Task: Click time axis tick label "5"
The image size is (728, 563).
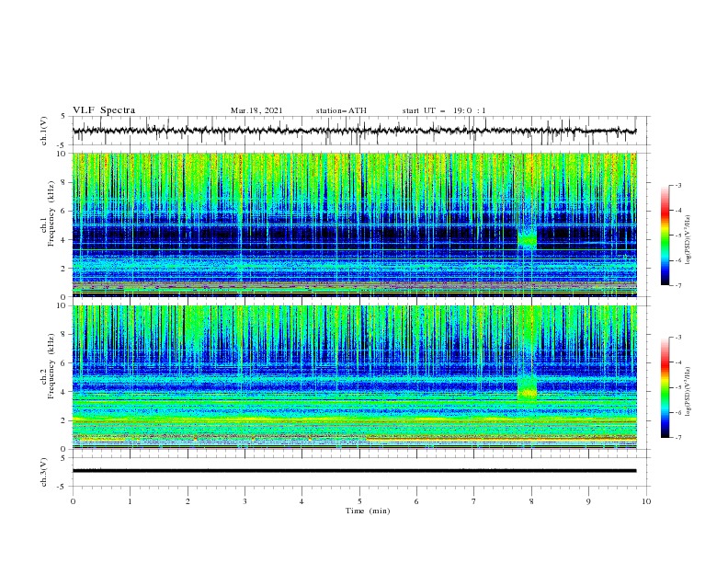Action: [359, 501]
